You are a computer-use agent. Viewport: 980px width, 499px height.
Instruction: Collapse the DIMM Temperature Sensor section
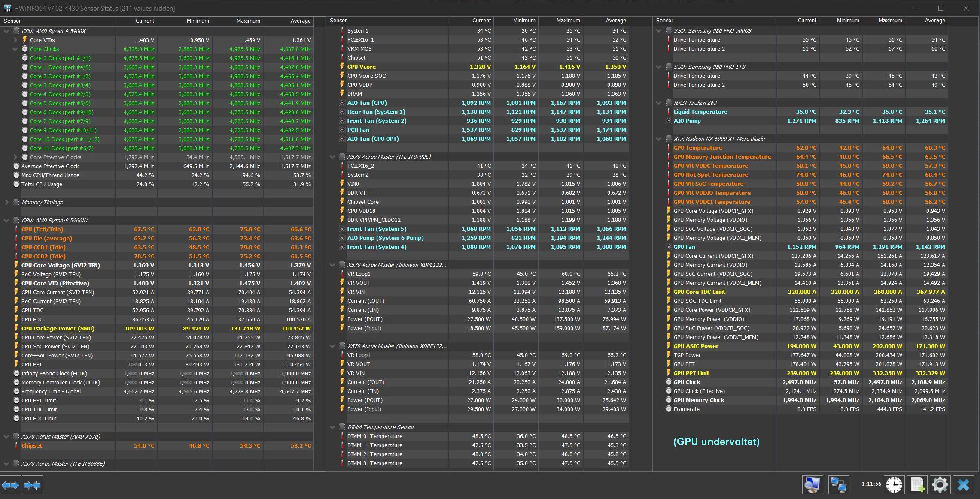[332, 427]
